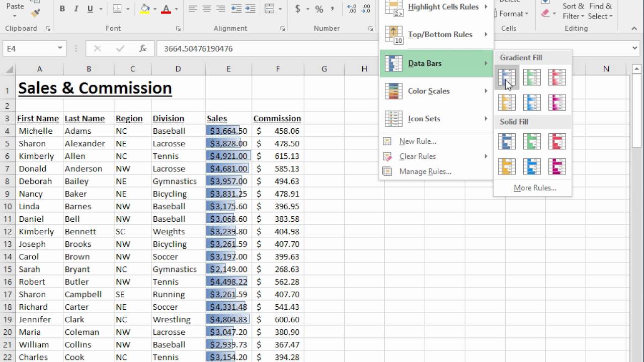This screenshot has width=644, height=362.
Task: Click the Find & Select icon
Action: (x=600, y=11)
